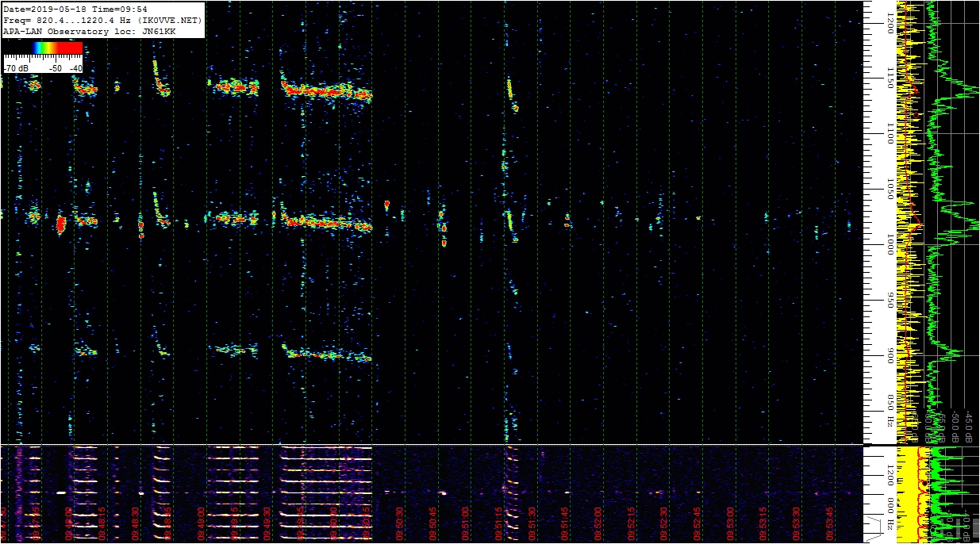Click the 09:52:00 time marker
The width and height of the screenshot is (980, 544).
pos(599,524)
